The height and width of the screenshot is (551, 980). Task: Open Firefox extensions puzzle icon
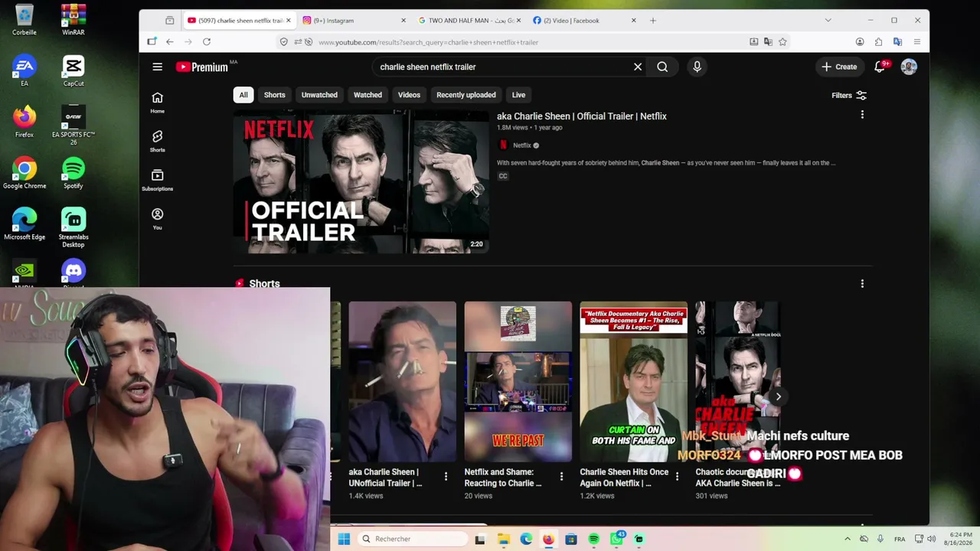[x=878, y=42]
